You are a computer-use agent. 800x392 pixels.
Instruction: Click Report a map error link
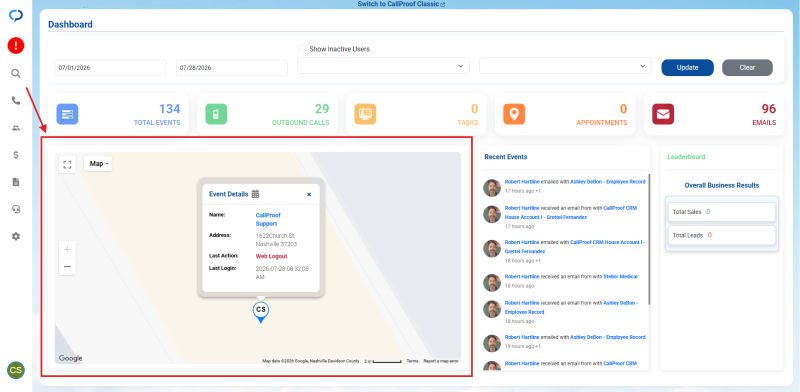441,361
